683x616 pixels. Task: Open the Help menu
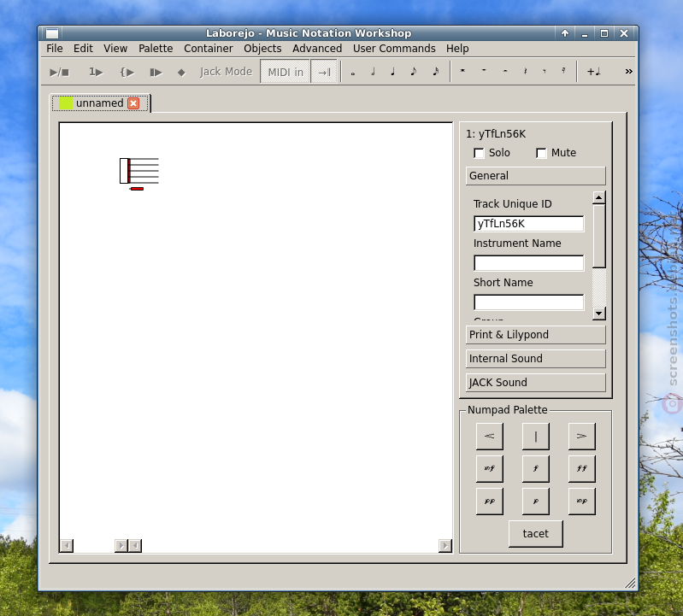457,49
